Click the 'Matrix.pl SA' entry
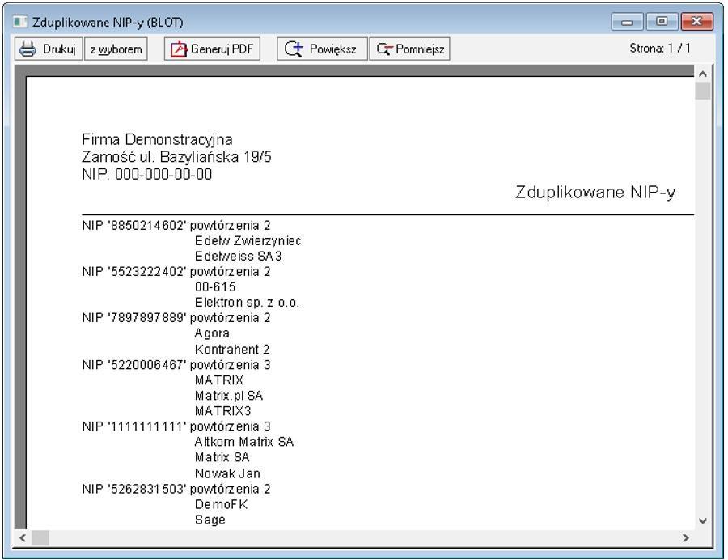 pos(228,396)
